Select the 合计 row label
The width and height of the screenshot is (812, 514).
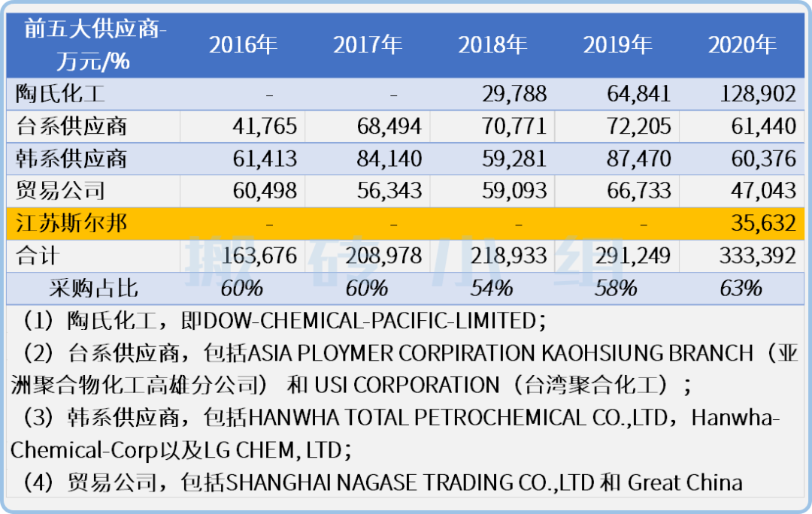(38, 255)
